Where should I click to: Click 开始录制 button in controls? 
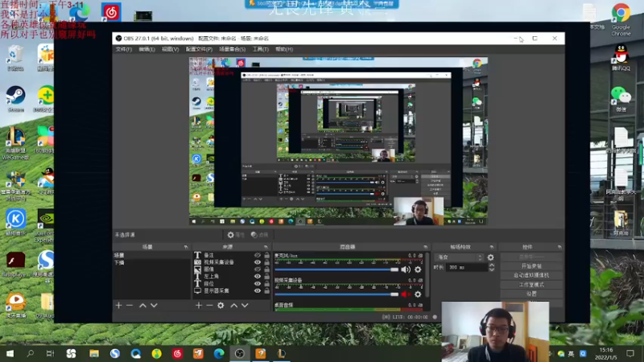531,266
